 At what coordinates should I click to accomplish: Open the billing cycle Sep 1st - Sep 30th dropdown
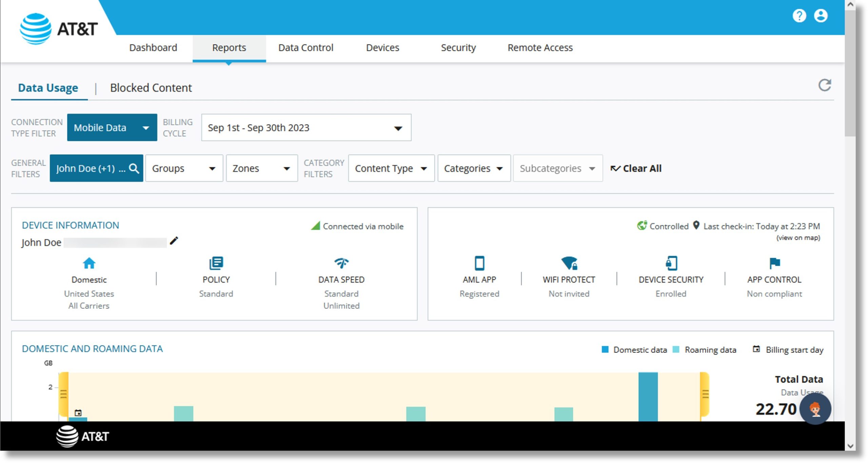pos(306,127)
